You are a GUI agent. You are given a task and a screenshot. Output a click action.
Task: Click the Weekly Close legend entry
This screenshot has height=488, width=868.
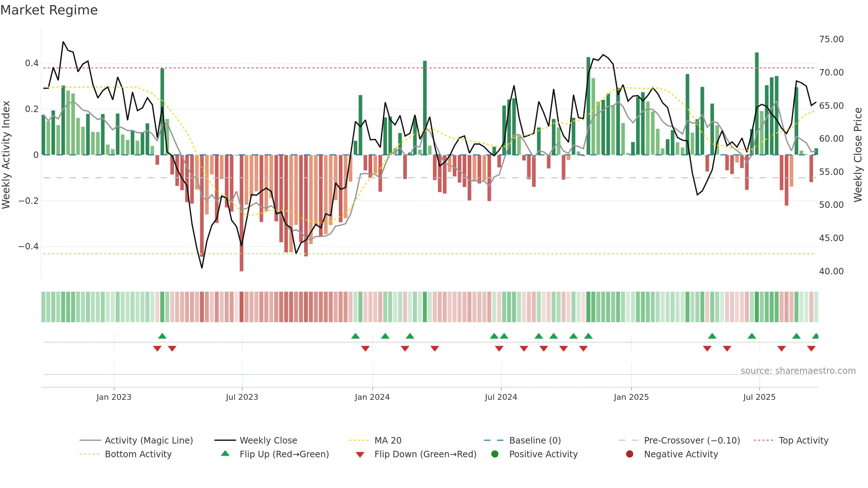(256, 440)
